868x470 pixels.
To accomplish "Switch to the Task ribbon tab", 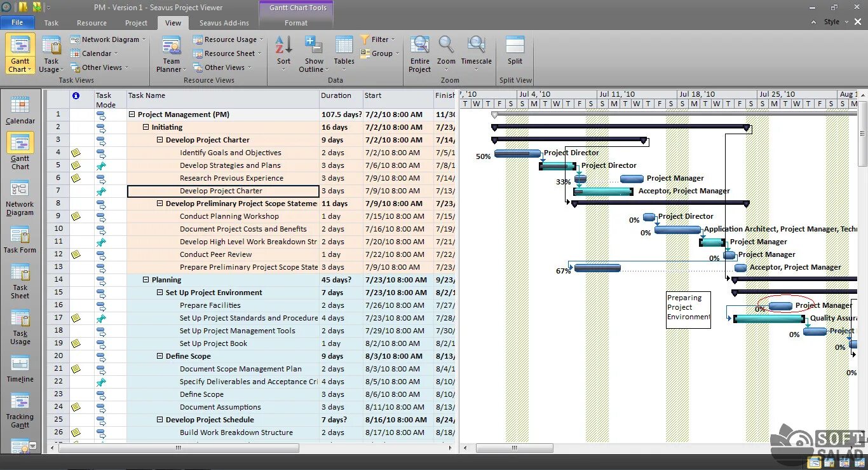I will click(x=51, y=23).
